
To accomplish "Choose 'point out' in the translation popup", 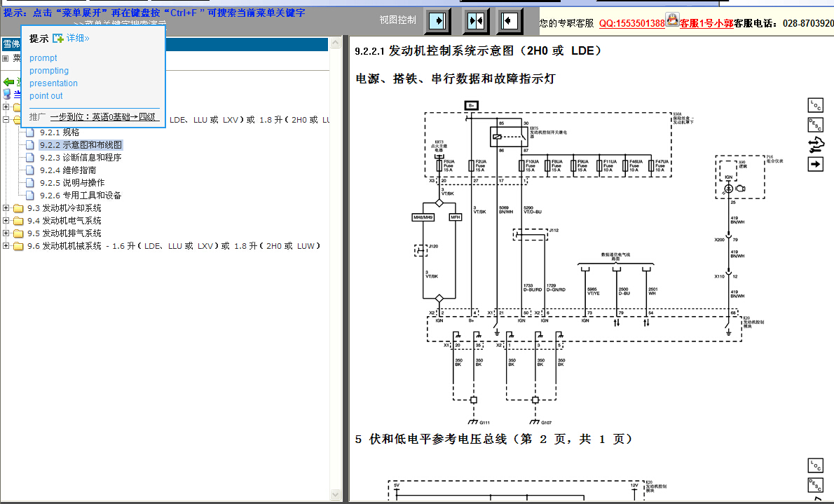I will (46, 96).
